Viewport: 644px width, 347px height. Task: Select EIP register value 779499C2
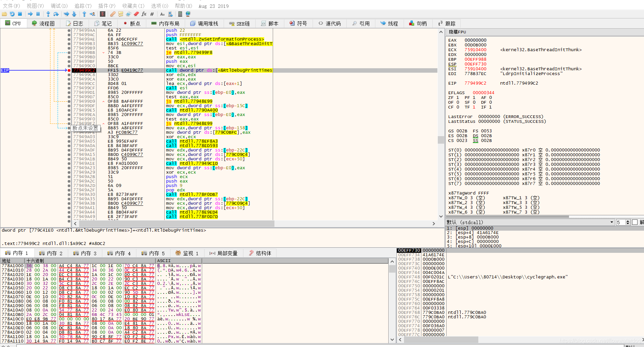coord(476,83)
